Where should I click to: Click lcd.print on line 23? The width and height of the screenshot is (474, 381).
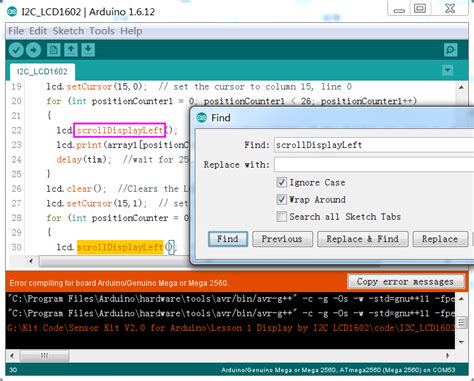click(x=79, y=145)
